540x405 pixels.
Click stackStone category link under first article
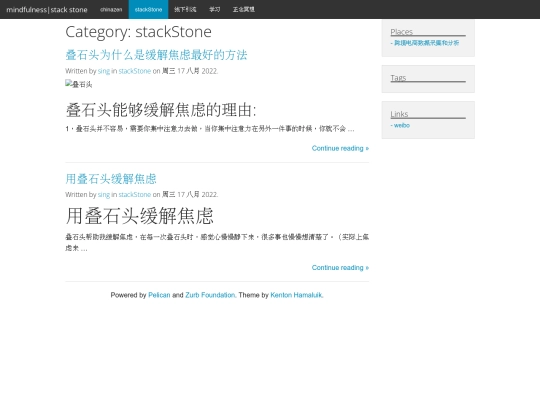pos(135,71)
